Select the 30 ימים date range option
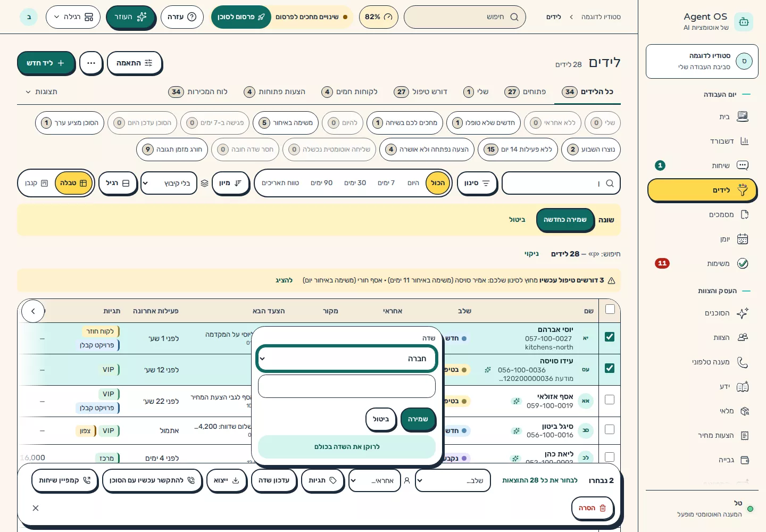Screen dimensions: 766x532 tap(355, 183)
